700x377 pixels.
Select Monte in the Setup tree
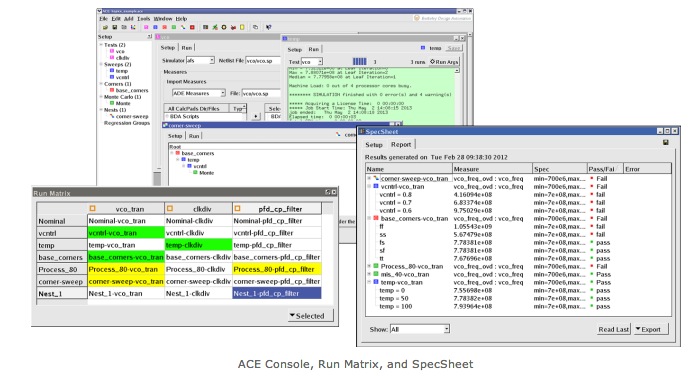coord(123,103)
